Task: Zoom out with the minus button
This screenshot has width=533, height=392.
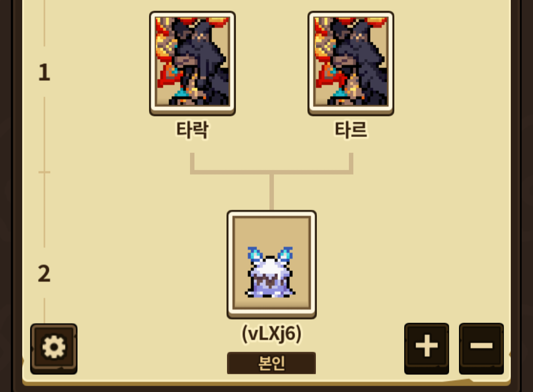Action: [481, 348]
